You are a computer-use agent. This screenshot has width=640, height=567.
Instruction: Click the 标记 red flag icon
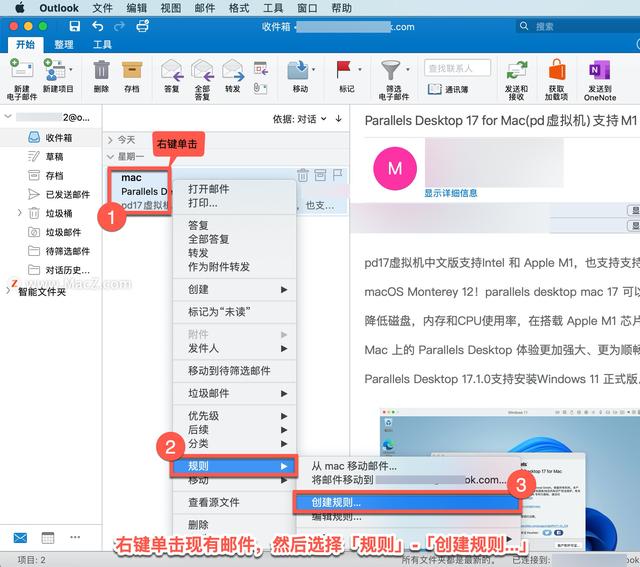pyautogui.click(x=344, y=70)
